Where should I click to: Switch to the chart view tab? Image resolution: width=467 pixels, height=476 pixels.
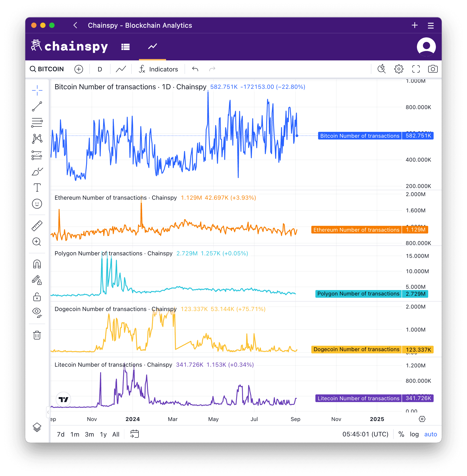pyautogui.click(x=153, y=47)
